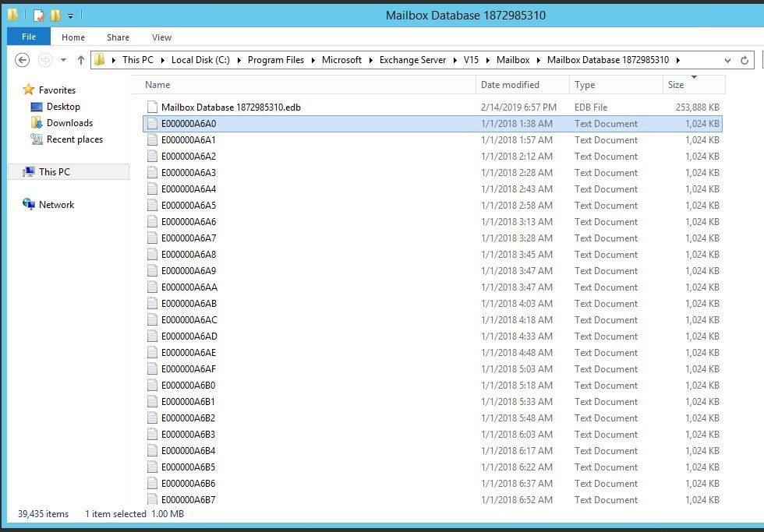Open Desktop in Favorites
The height and width of the screenshot is (532, 764).
[63, 107]
